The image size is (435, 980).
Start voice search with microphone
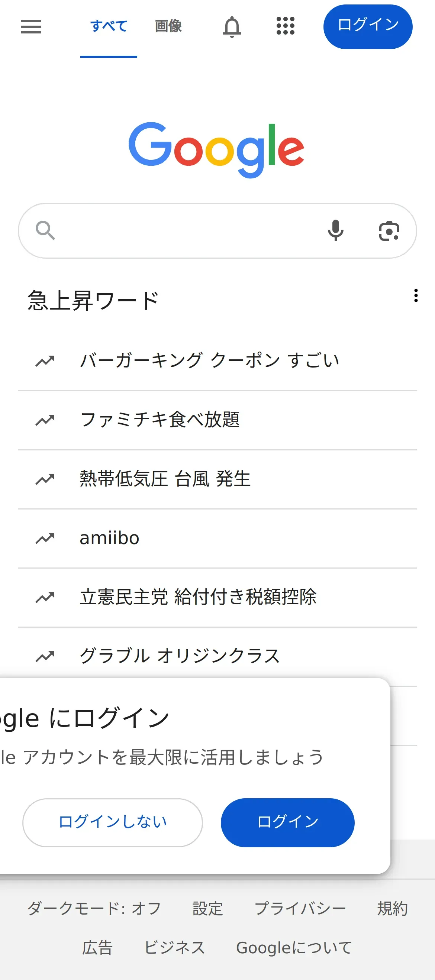pyautogui.click(x=336, y=230)
